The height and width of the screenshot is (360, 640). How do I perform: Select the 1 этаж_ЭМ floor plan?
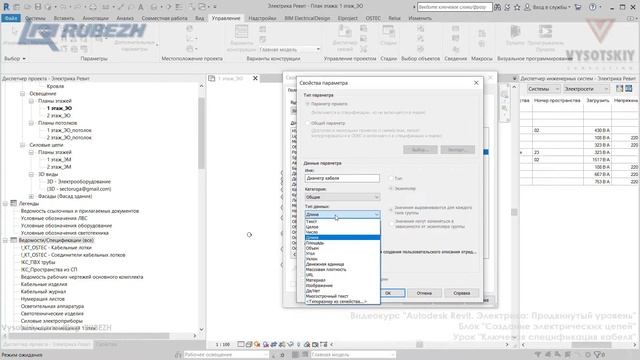59,160
